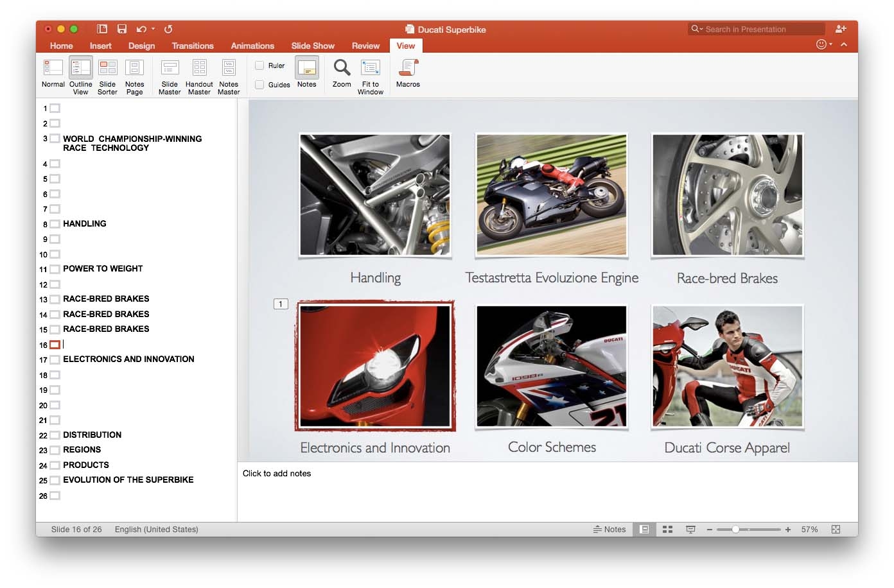Enable the Ruler checkbox
Image resolution: width=894 pixels, height=588 pixels.
click(x=259, y=65)
